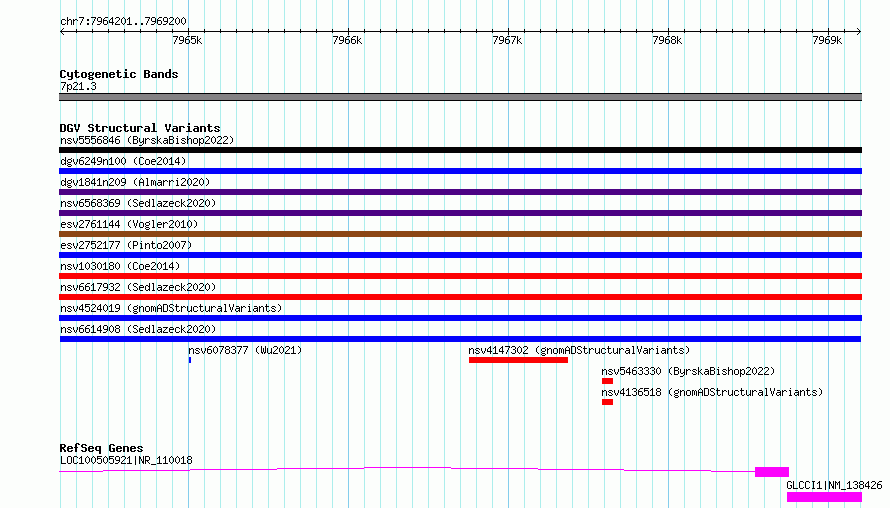
Task: Click the right arrow of the ruler
Action: [x=859, y=31]
